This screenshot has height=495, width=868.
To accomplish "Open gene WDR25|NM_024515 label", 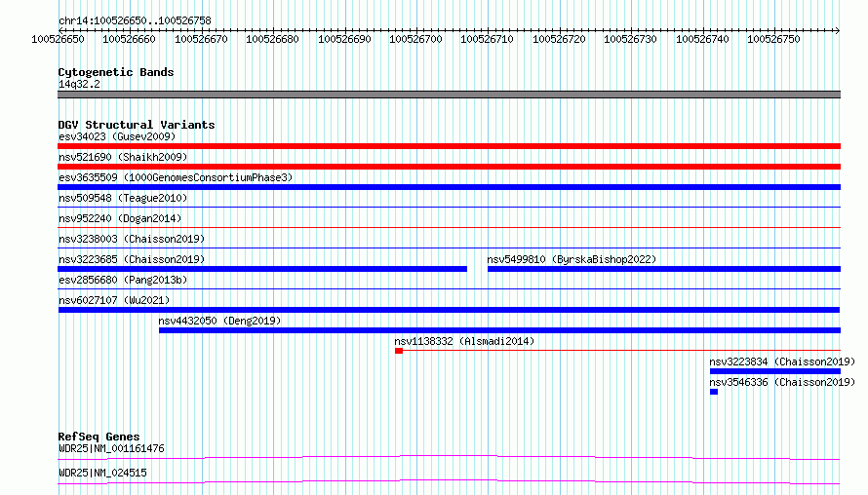I will tap(102, 473).
